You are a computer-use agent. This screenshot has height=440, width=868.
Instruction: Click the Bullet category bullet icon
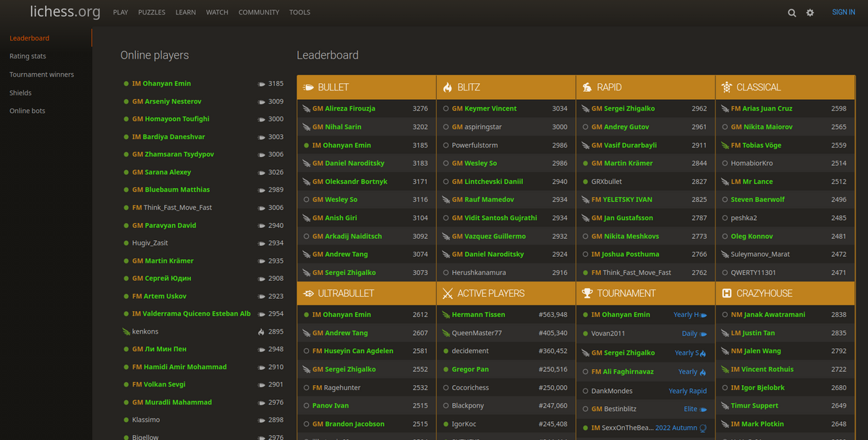[308, 88]
